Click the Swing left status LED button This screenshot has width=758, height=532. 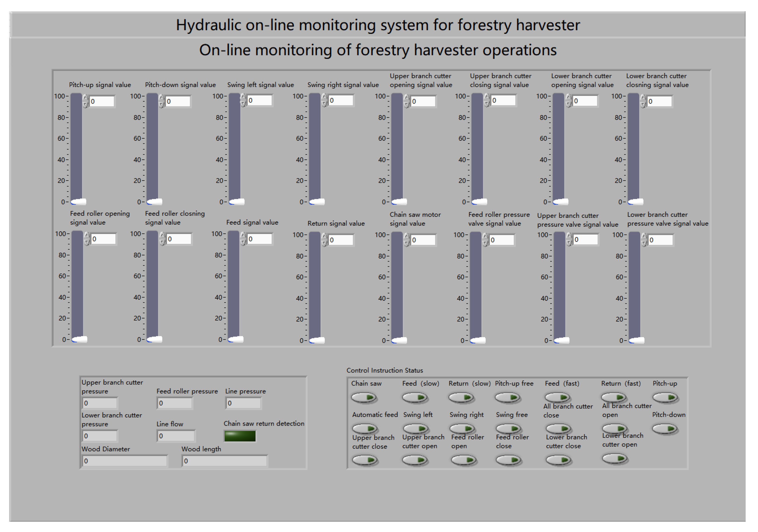pyautogui.click(x=416, y=429)
